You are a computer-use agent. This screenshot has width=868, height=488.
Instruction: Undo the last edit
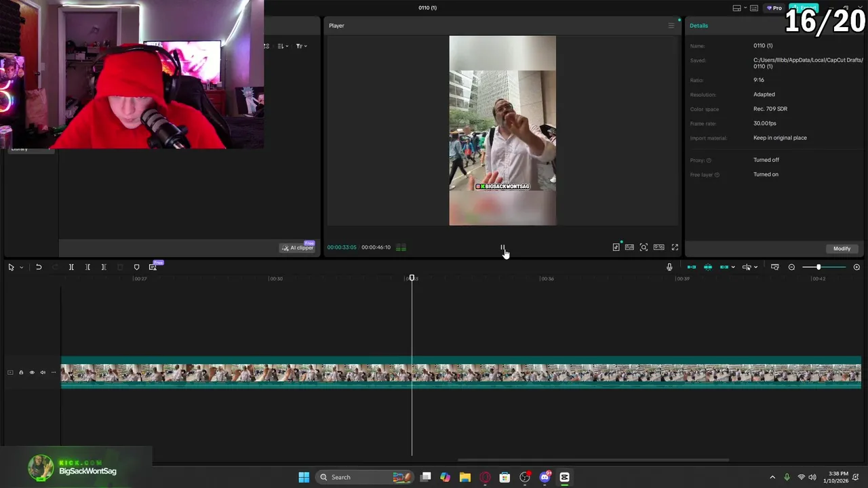point(39,267)
